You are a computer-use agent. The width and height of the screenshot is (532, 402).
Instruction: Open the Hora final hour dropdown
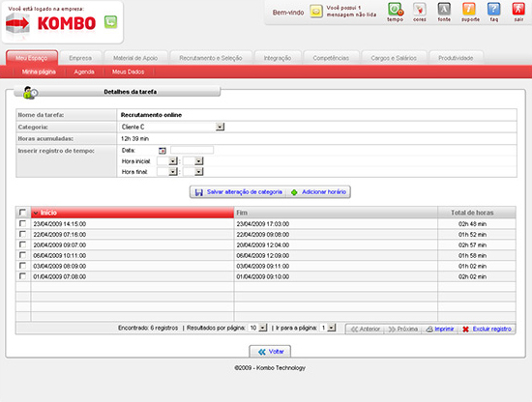[173, 172]
